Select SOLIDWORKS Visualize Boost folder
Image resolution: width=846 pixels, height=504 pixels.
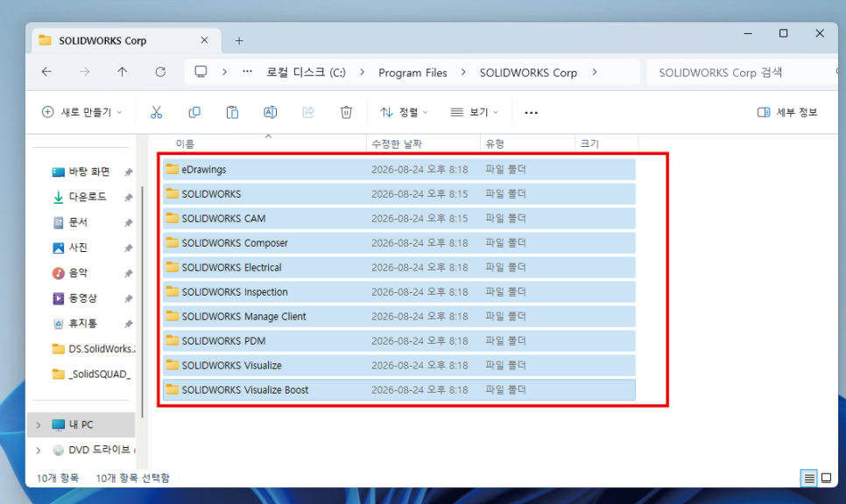pos(399,389)
